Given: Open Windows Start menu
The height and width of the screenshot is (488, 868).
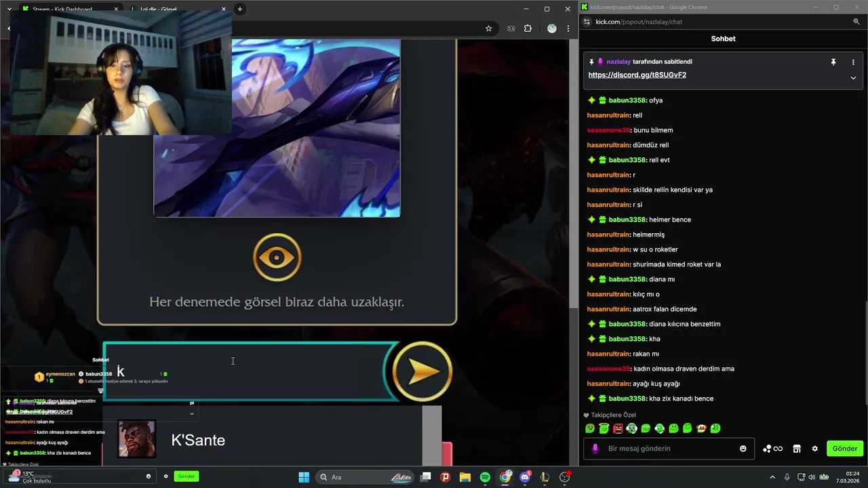Looking at the screenshot, I should tap(304, 477).
